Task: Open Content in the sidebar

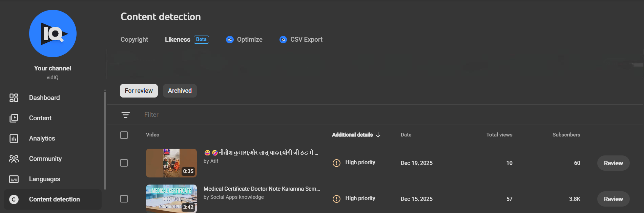Action: point(53,118)
